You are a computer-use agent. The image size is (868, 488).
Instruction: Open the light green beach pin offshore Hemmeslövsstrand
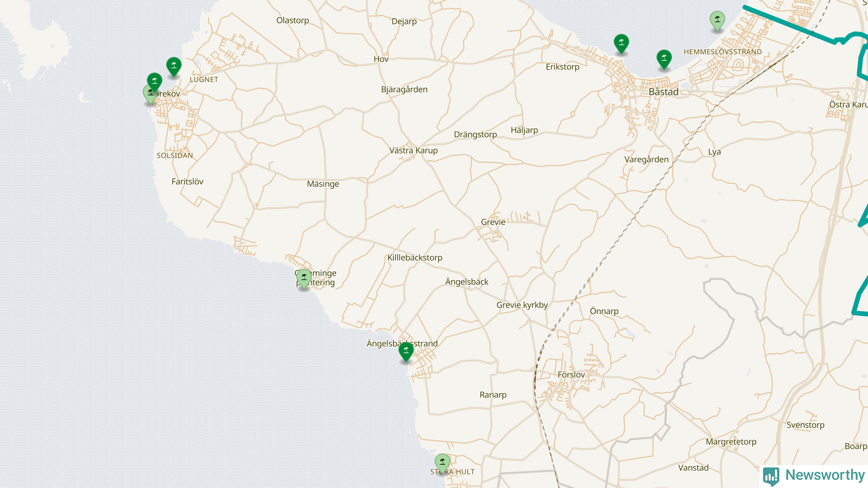717,21
